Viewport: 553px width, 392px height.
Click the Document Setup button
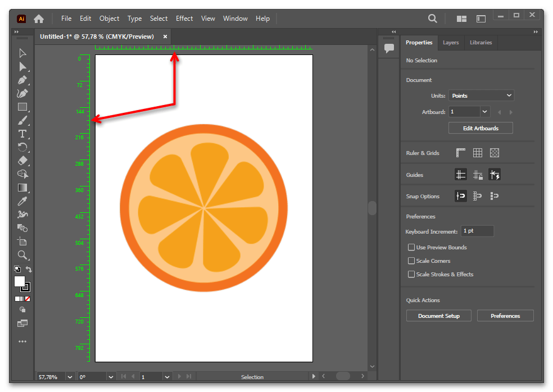[x=439, y=316]
